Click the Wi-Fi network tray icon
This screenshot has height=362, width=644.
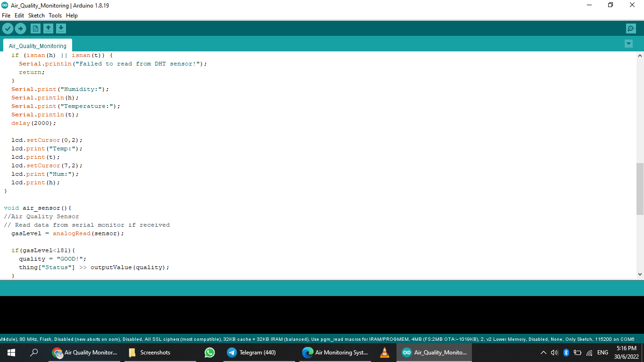tap(589, 353)
